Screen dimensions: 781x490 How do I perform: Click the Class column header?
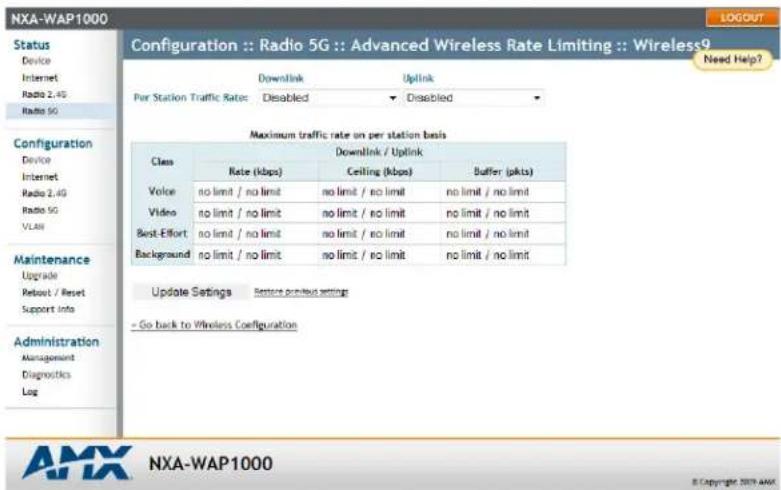(162, 162)
